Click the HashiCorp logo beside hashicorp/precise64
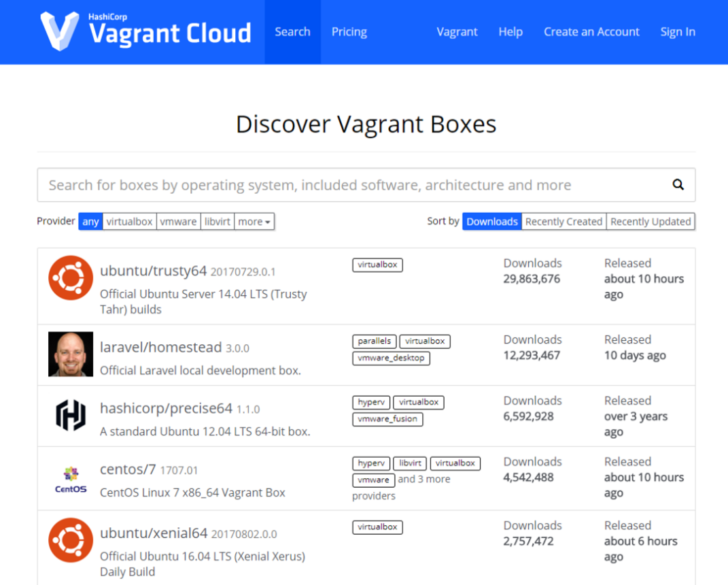Image resolution: width=728 pixels, height=585 pixels. click(71, 415)
